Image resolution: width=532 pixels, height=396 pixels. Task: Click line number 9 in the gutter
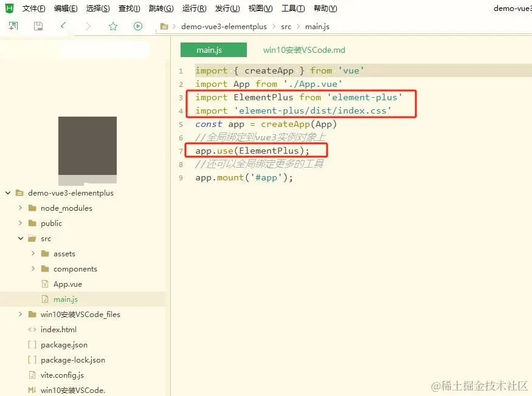pyautogui.click(x=181, y=178)
